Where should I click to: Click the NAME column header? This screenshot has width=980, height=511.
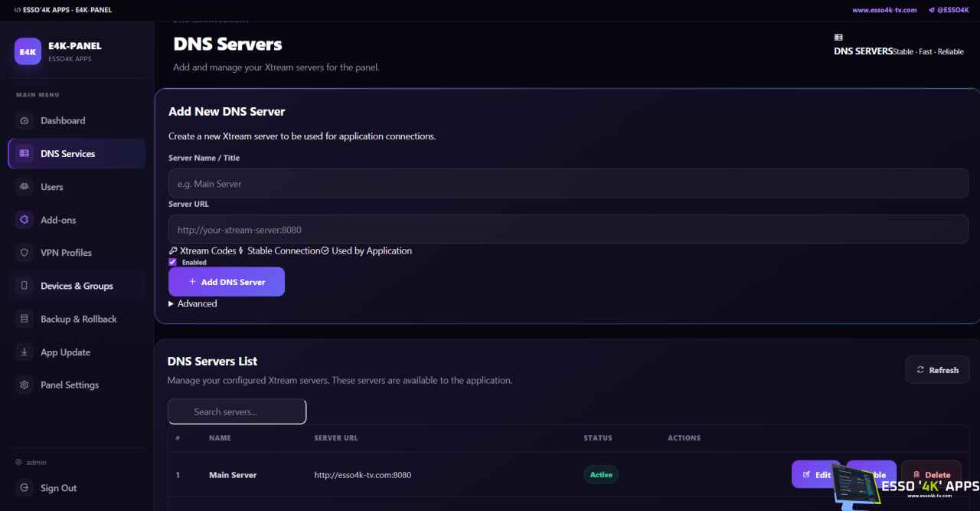220,438
